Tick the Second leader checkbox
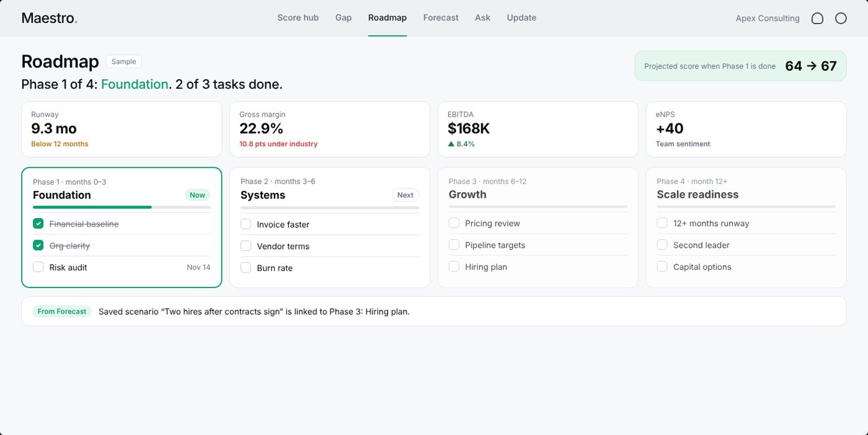 coord(662,245)
